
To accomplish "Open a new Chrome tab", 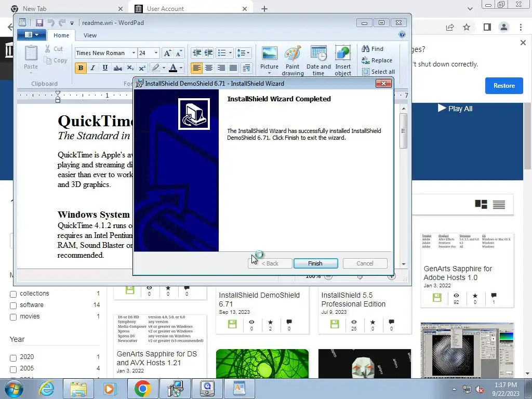I will [264, 9].
